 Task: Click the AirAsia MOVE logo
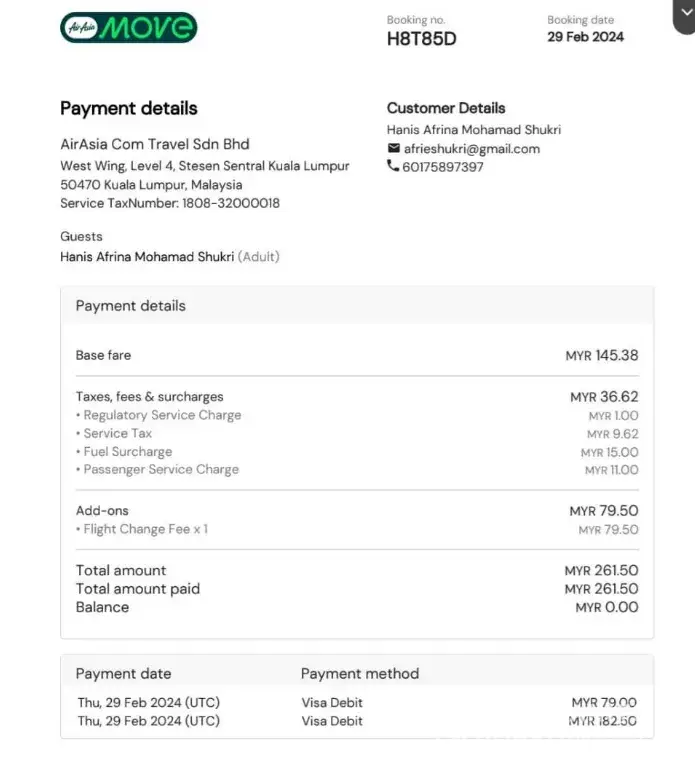click(127, 27)
